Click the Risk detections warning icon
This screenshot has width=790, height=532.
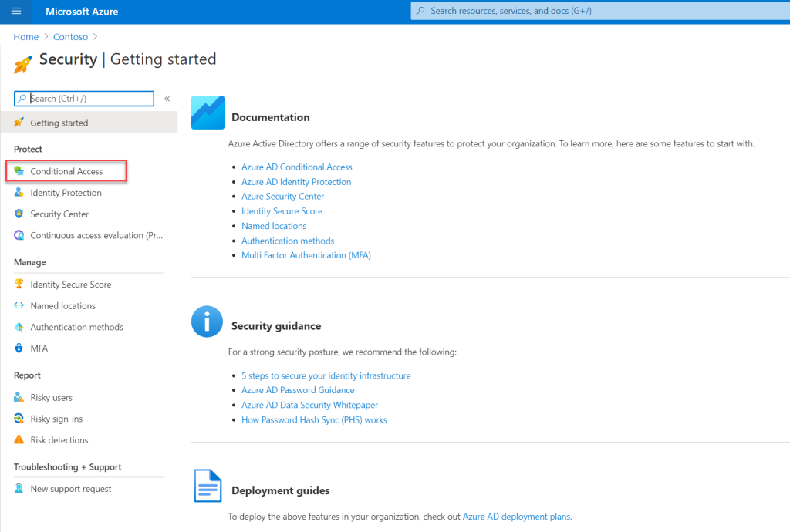pos(19,440)
